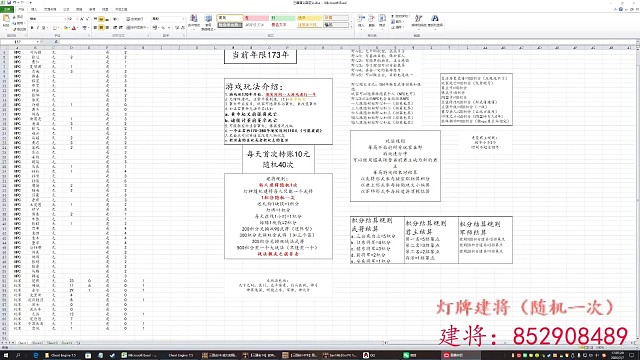The image size is (640, 360).
Task: Open the font name dropdown
Action: (65, 19)
